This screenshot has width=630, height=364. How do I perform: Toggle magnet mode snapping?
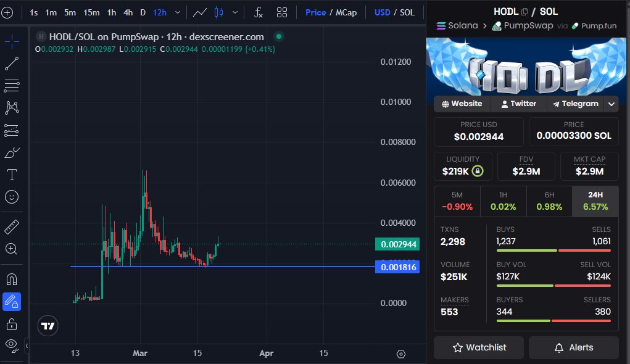(12, 279)
